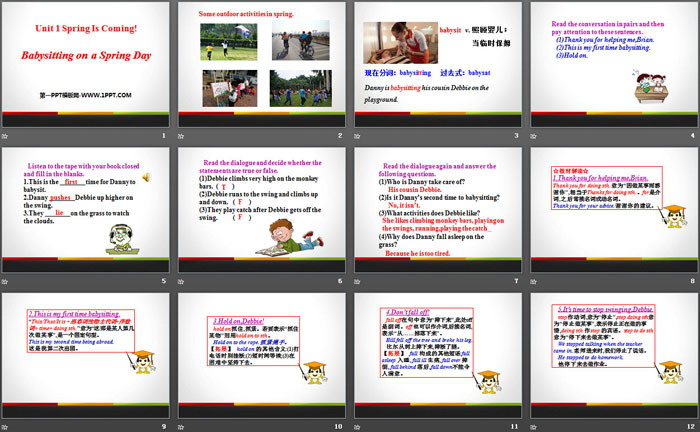
Task: Select slide 3 about the word babysit
Action: pos(438,65)
